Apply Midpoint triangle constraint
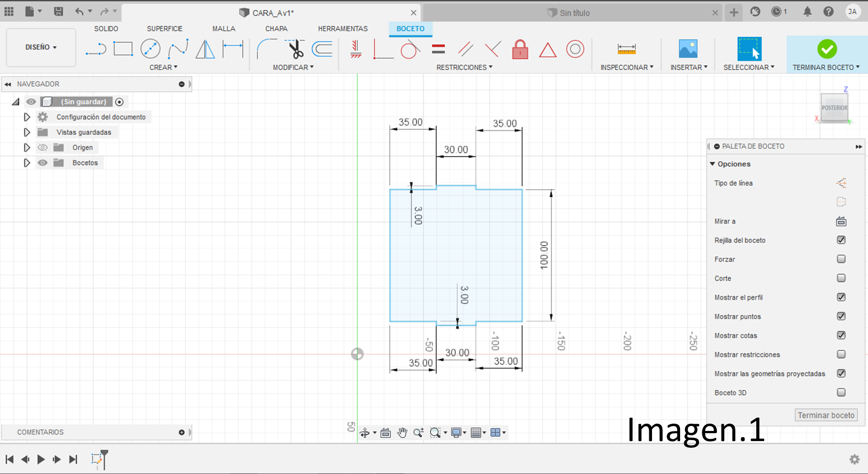 point(548,50)
